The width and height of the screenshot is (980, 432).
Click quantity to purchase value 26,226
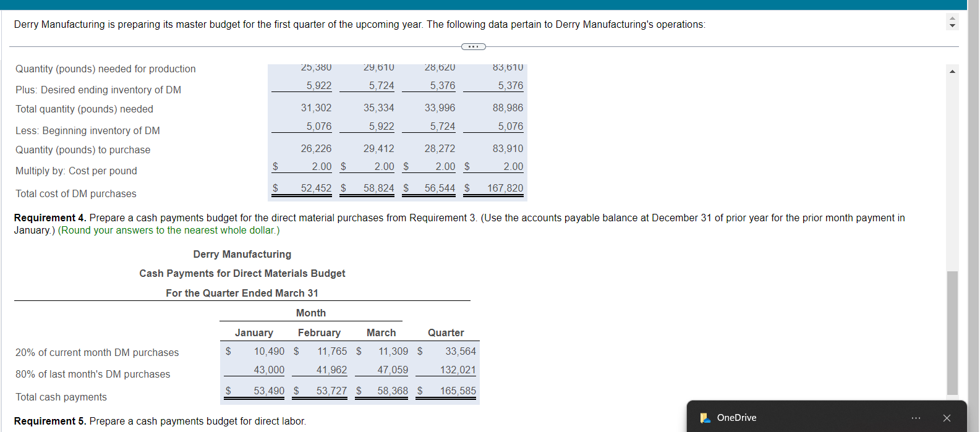click(x=316, y=148)
